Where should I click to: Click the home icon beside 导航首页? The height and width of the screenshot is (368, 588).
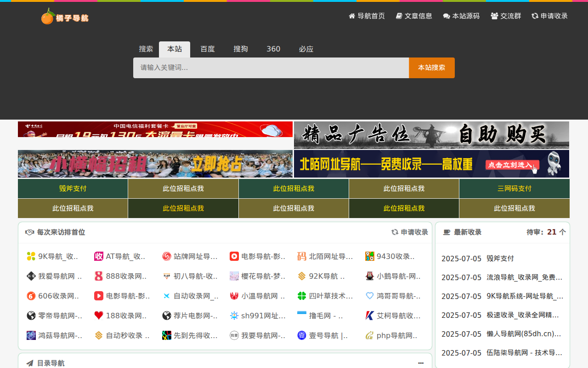[352, 16]
